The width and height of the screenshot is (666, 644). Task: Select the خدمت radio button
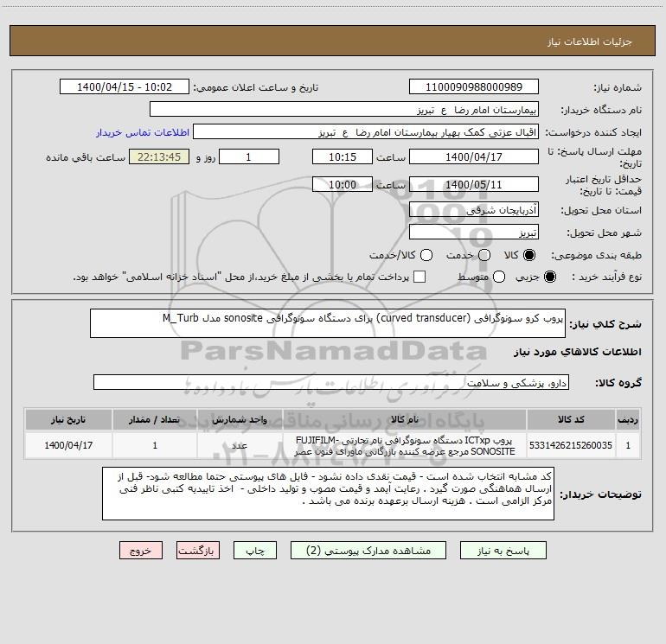point(484,255)
